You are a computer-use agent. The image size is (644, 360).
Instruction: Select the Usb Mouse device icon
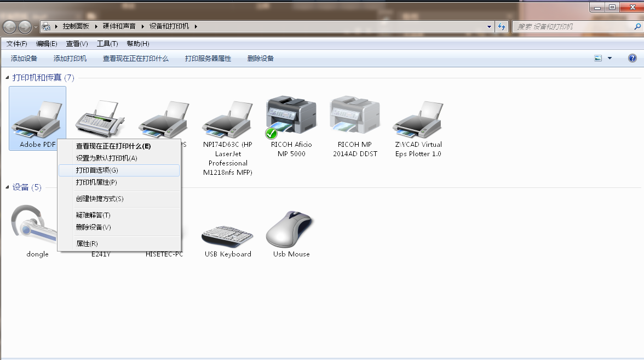click(291, 230)
